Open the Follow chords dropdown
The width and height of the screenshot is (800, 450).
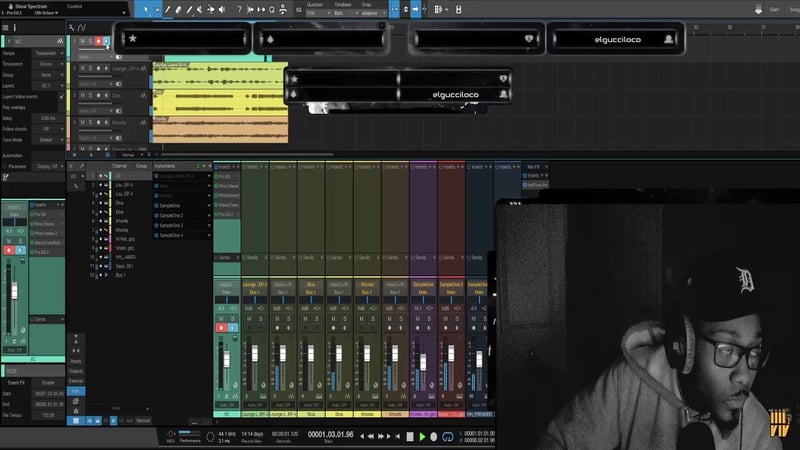point(48,129)
